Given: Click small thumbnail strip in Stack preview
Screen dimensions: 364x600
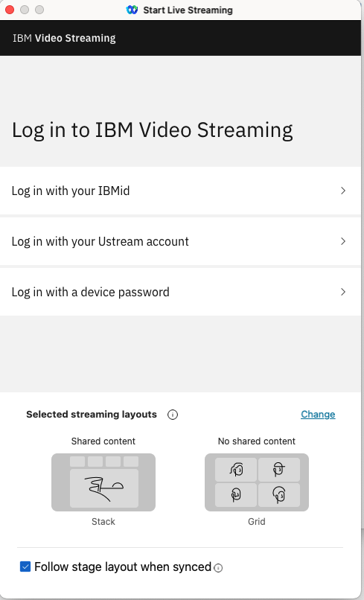Looking at the screenshot, I should [104, 461].
